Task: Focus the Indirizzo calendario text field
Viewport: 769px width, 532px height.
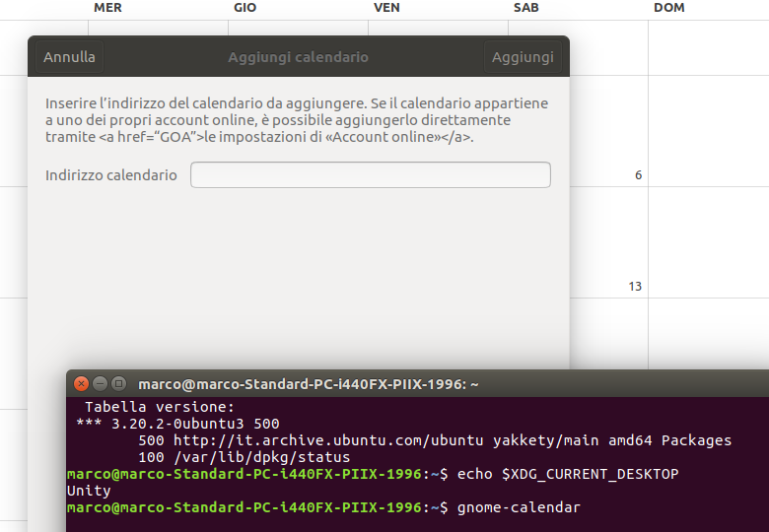Action: 370,175
